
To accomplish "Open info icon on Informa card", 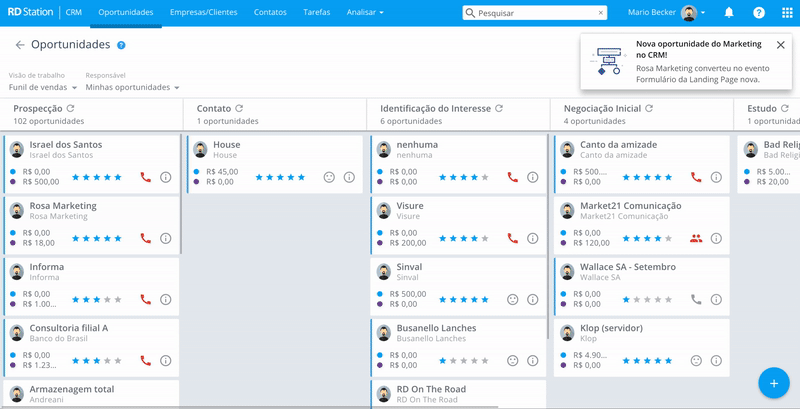I will point(165,299).
